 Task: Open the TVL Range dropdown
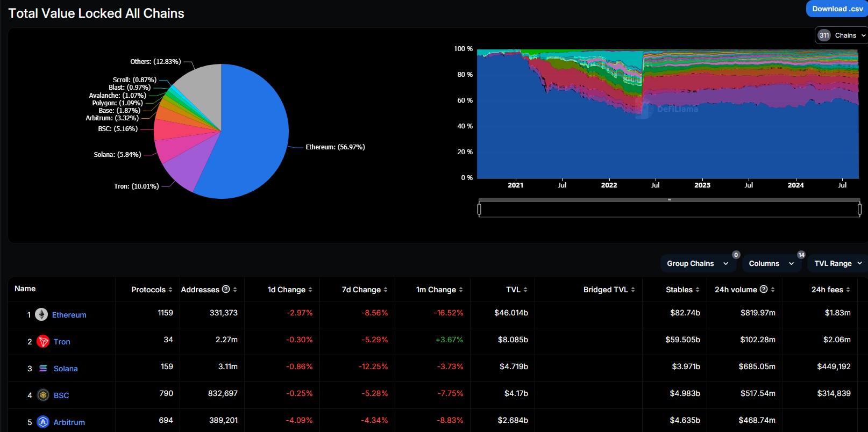tap(837, 263)
